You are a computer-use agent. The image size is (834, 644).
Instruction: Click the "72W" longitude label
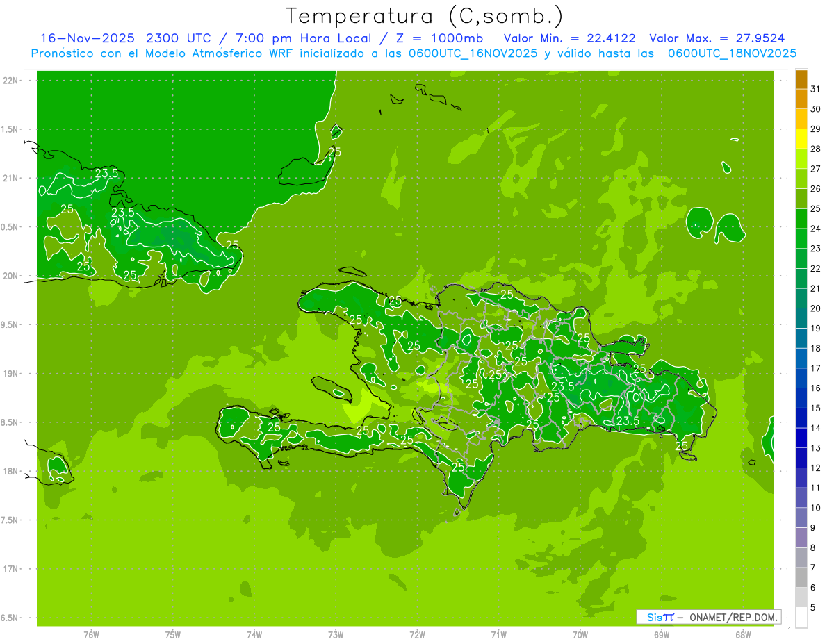(417, 635)
